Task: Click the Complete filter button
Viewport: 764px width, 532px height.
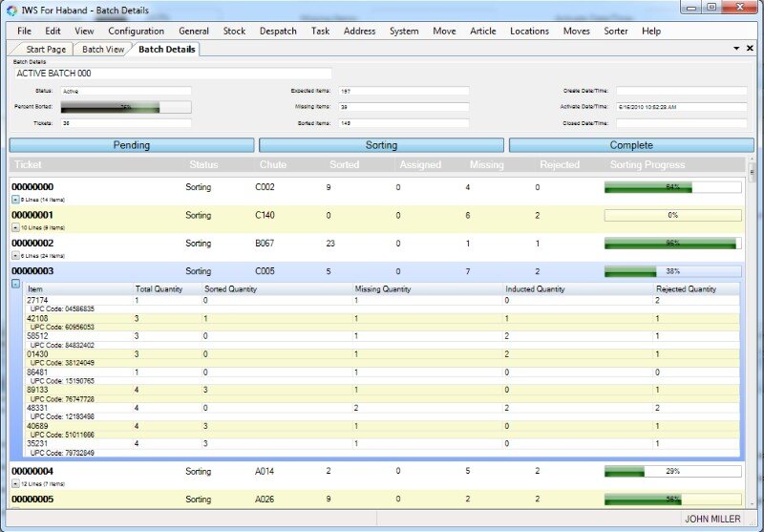Action: point(631,145)
